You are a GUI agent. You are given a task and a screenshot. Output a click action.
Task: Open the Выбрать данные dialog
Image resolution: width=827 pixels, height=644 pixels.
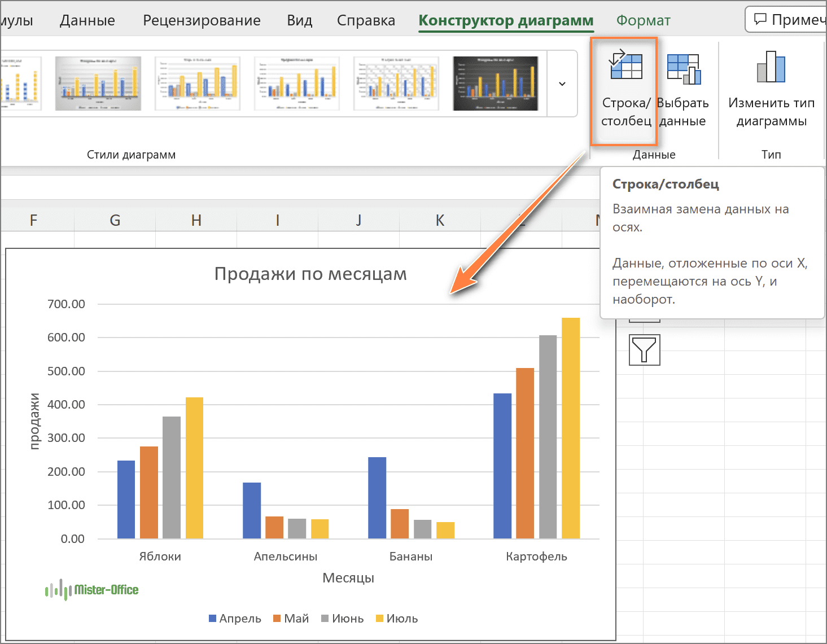pos(682,90)
